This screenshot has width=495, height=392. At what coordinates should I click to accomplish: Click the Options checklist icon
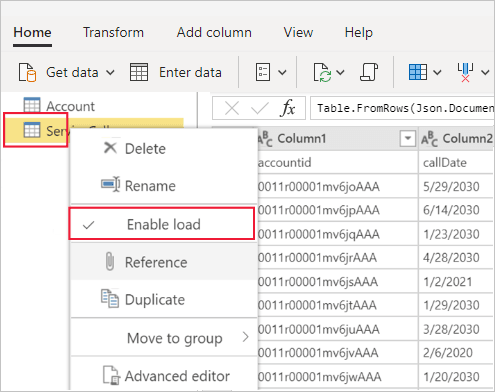(x=263, y=72)
